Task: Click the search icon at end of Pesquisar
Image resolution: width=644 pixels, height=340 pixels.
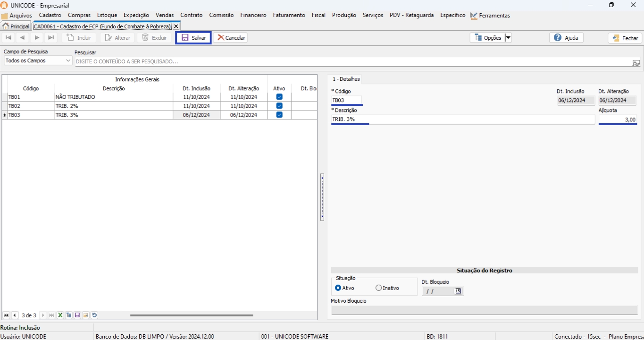Action: (x=636, y=62)
